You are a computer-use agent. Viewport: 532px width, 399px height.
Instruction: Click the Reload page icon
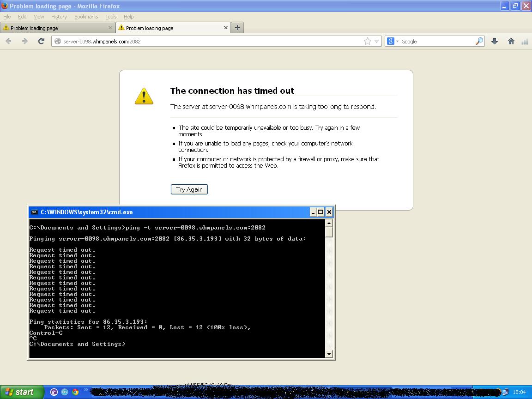41,41
